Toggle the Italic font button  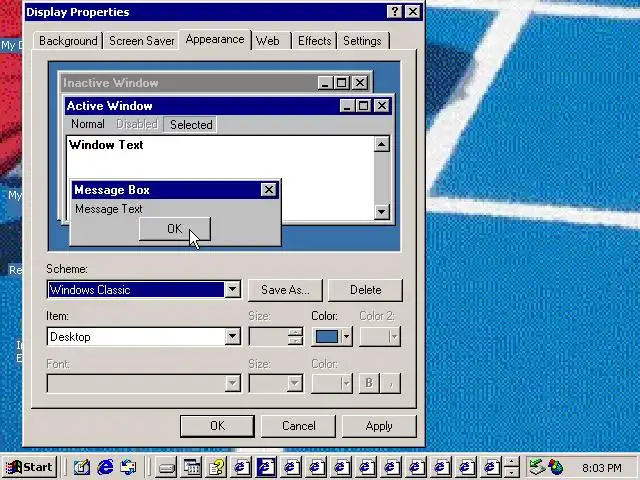click(391, 383)
